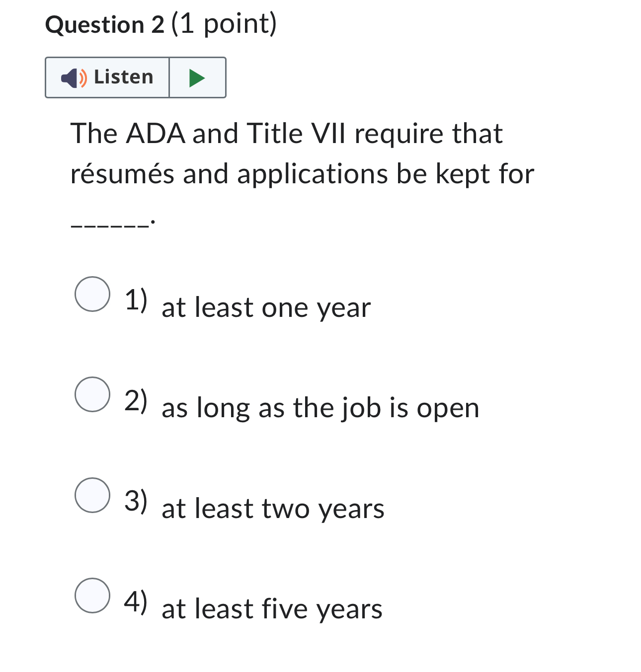The width and height of the screenshot is (641, 672).
Task: Click the play button in the Listen toolbar
Action: click(x=197, y=77)
